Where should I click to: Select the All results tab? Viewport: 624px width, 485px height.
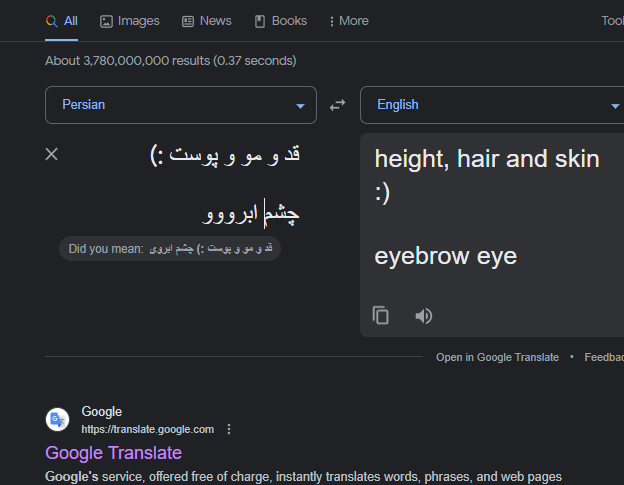(62, 21)
